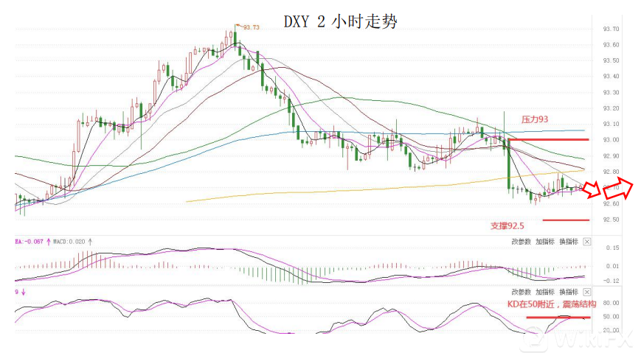This screenshot has width=641, height=364.
Task: Click the red support line at 92.50
Action: click(x=565, y=220)
